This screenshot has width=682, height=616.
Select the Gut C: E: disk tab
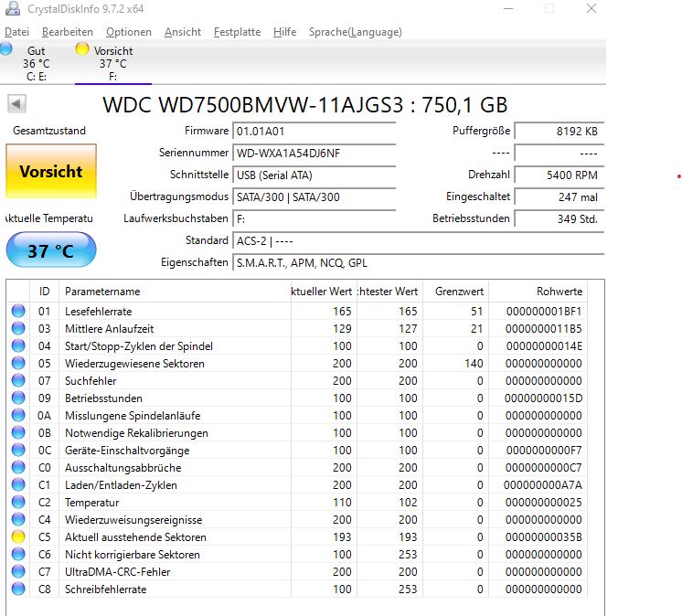point(37,63)
